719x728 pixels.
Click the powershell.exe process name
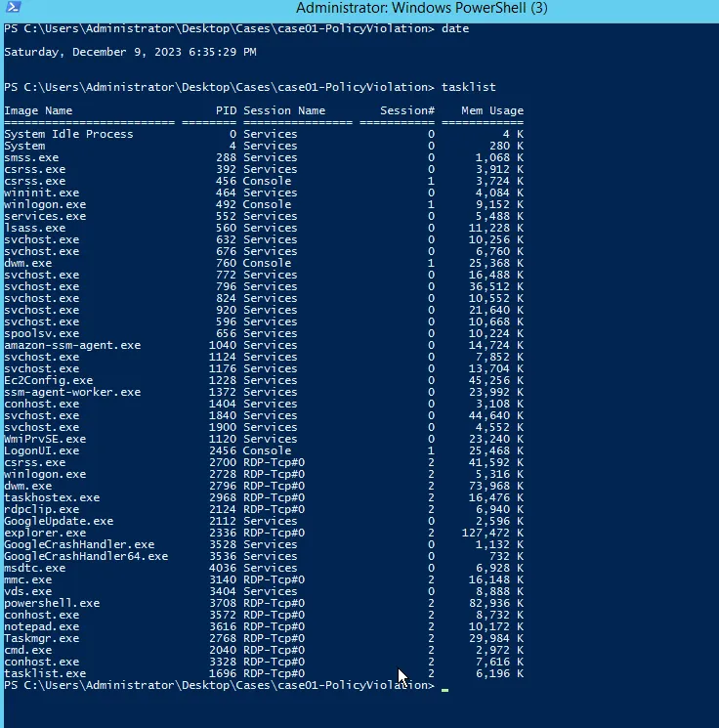pos(52,603)
